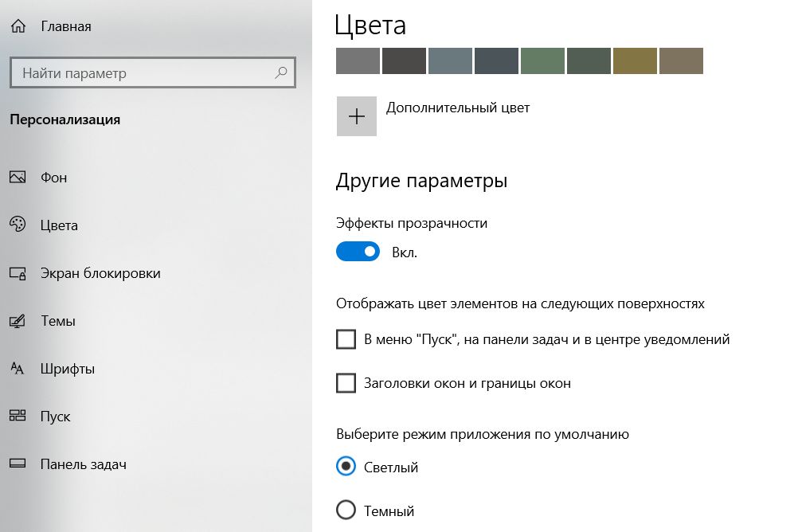798x532 pixels.
Task: Click the Панель задач bar icon
Action: click(x=18, y=464)
